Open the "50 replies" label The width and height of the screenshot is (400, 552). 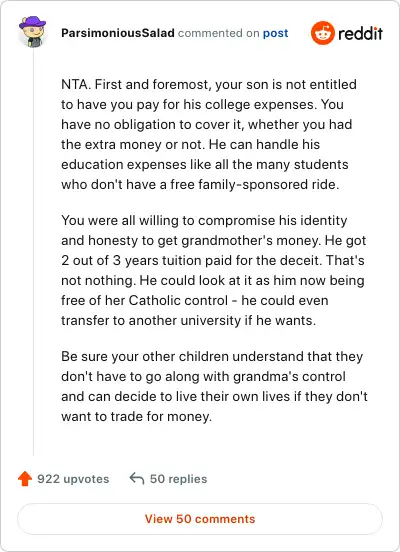point(179,479)
